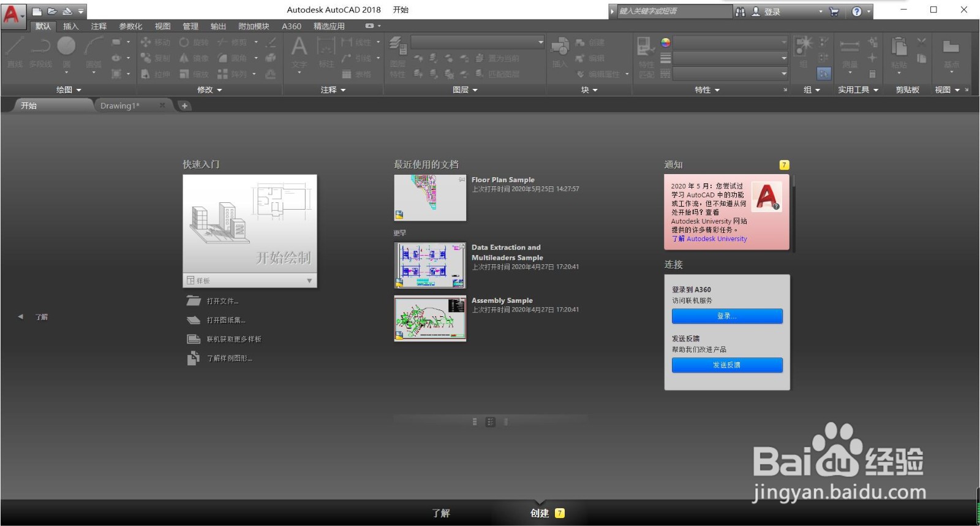Screen dimensions: 980x526
Task: Click the Array (阵列) tool icon
Action: (222, 74)
